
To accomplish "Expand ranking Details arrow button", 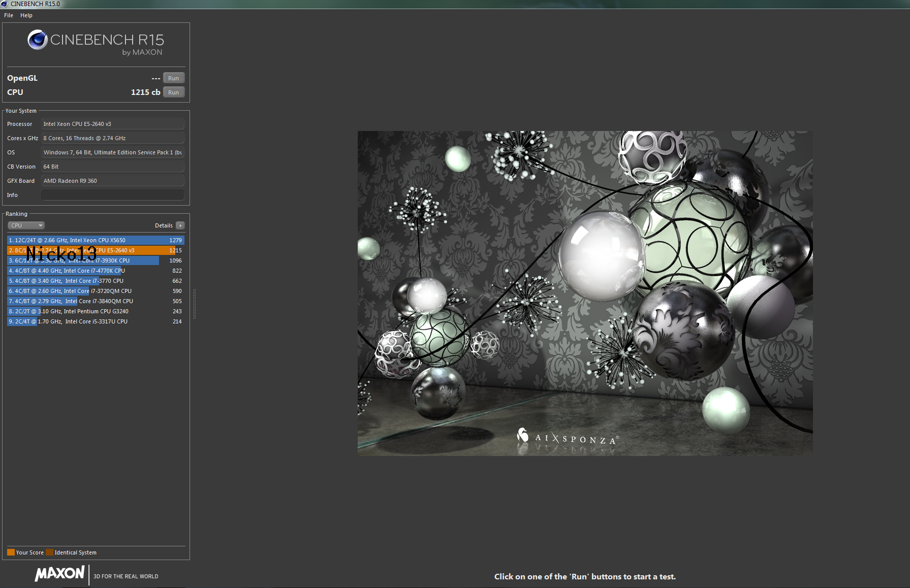I will tap(180, 225).
